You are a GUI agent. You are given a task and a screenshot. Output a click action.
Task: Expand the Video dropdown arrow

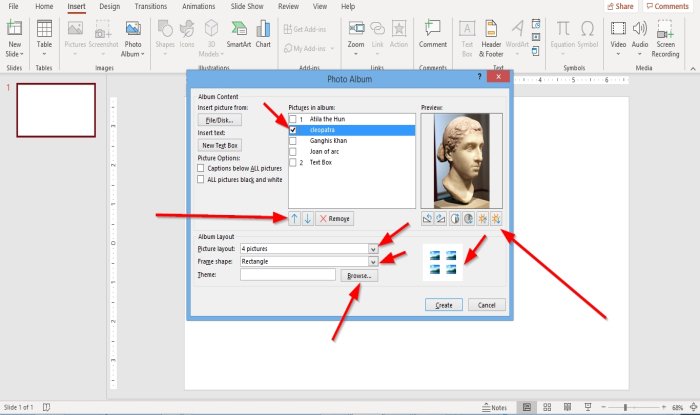[618, 54]
